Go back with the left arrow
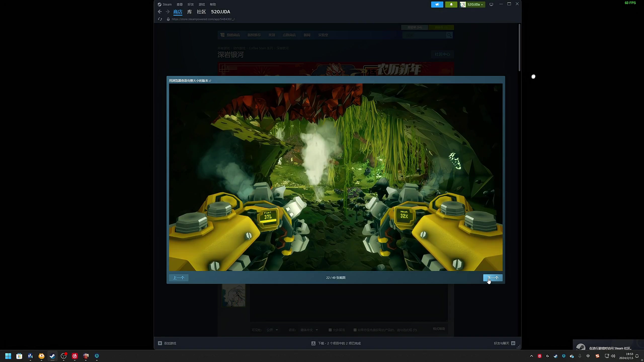This screenshot has width=644, height=362. pos(159,12)
